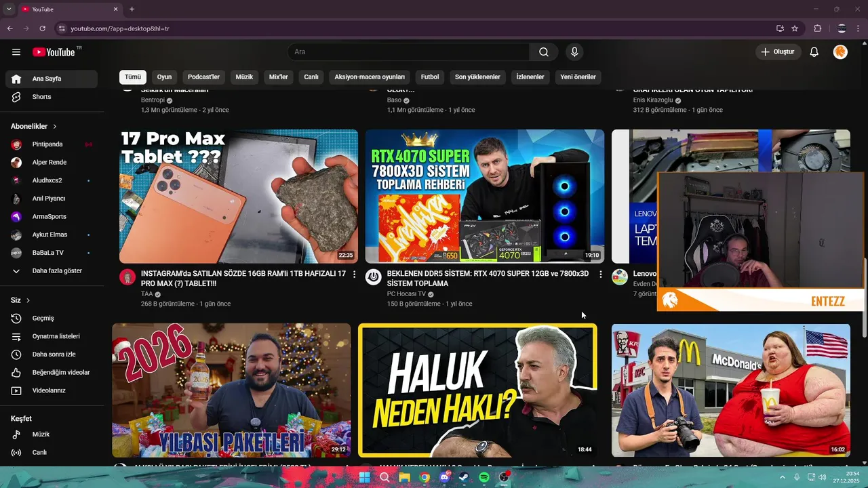Open the YouTube hamburger guide menu

pos(16,52)
